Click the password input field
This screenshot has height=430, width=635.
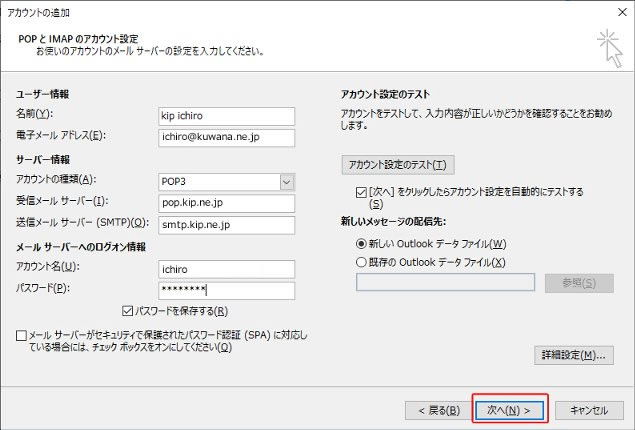tap(226, 290)
